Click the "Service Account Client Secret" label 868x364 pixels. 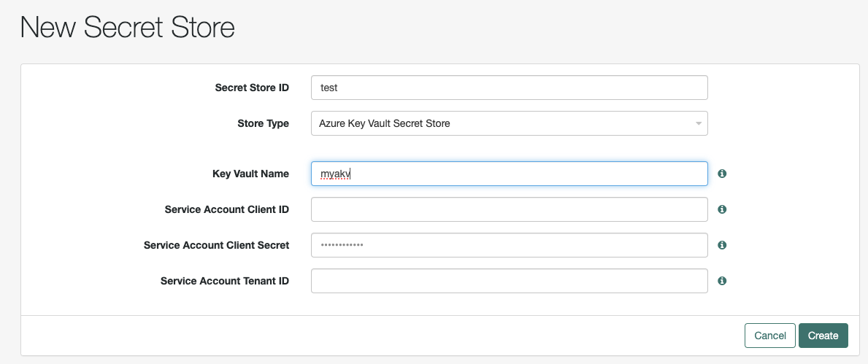point(217,245)
